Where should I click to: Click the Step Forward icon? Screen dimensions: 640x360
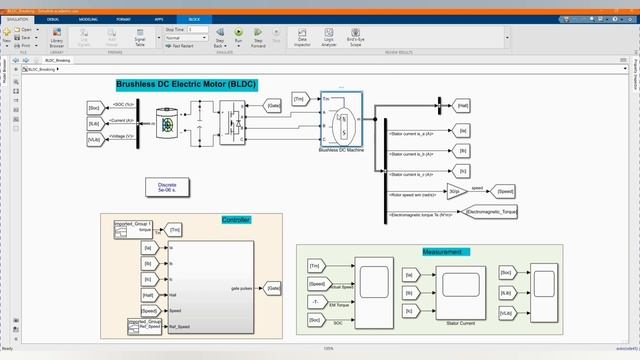tap(258, 32)
